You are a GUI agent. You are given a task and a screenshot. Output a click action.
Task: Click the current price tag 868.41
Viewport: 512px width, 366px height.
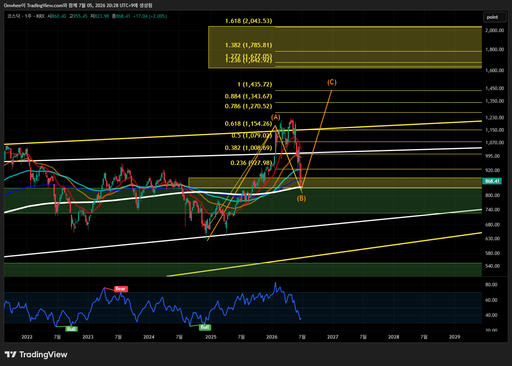492,181
